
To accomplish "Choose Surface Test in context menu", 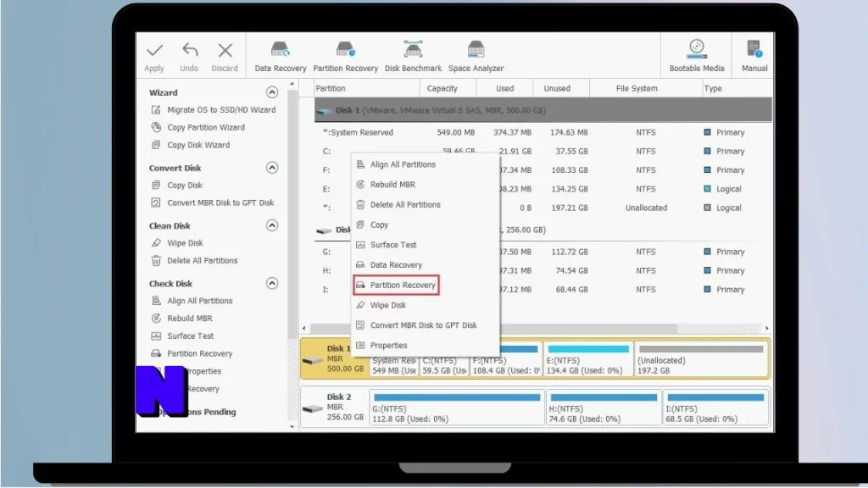I will [426, 245].
